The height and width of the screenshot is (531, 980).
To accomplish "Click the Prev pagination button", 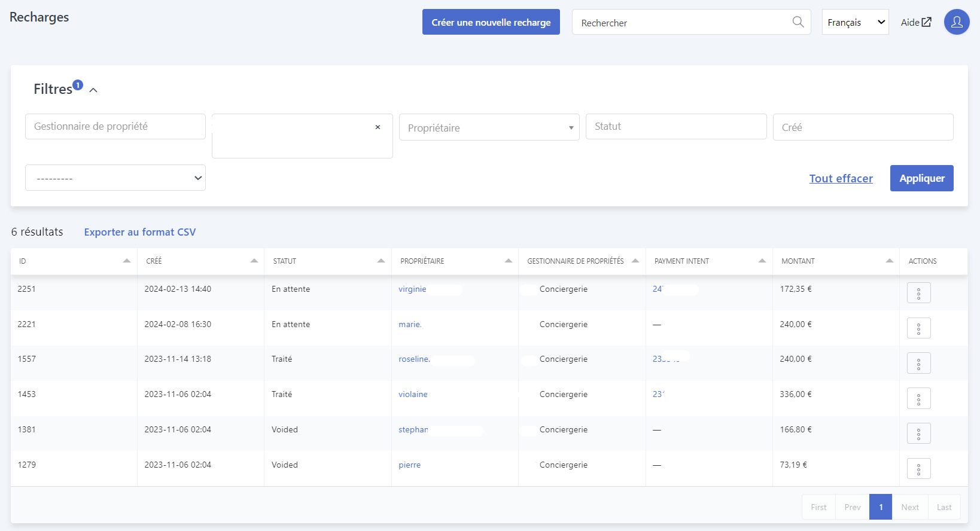I will (853, 507).
